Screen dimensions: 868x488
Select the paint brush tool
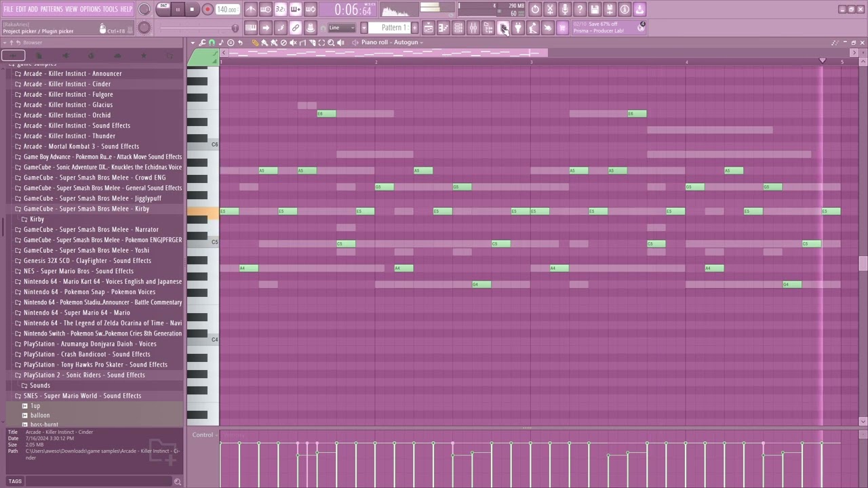coord(265,43)
